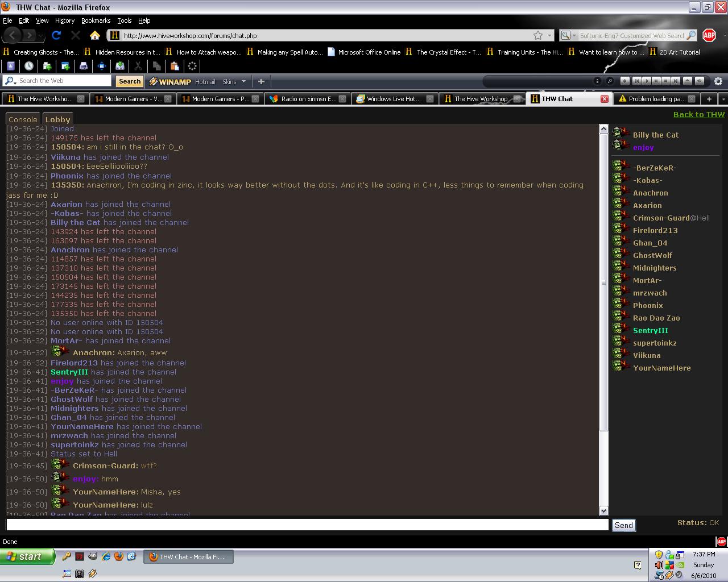This screenshot has width=728, height=582.
Task: Click the site identity icon in URL bar
Action: pyautogui.click(x=114, y=35)
